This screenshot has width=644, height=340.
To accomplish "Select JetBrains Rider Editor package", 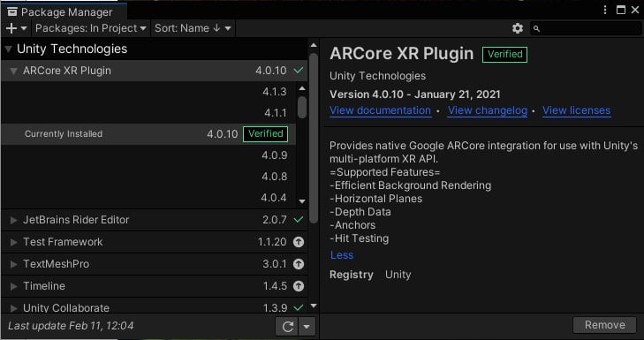I will pyautogui.click(x=154, y=220).
